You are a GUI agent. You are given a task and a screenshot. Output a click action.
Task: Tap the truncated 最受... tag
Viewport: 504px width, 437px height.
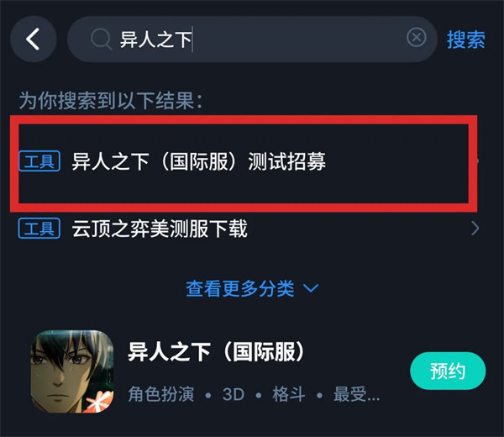tap(356, 394)
